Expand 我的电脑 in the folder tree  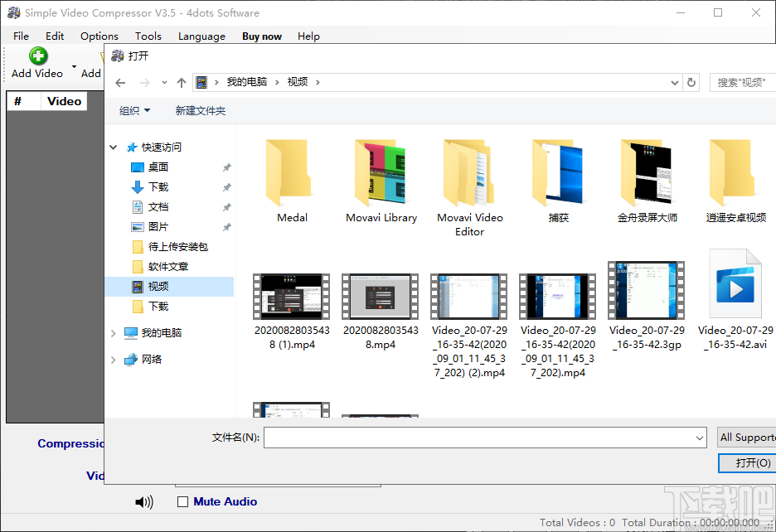pyautogui.click(x=114, y=335)
